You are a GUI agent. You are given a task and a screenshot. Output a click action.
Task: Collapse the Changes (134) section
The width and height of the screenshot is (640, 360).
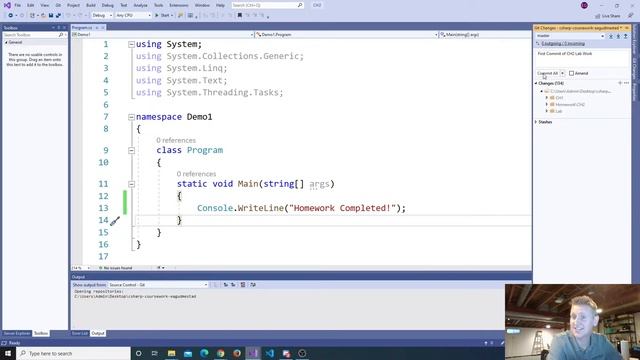[x=536, y=83]
